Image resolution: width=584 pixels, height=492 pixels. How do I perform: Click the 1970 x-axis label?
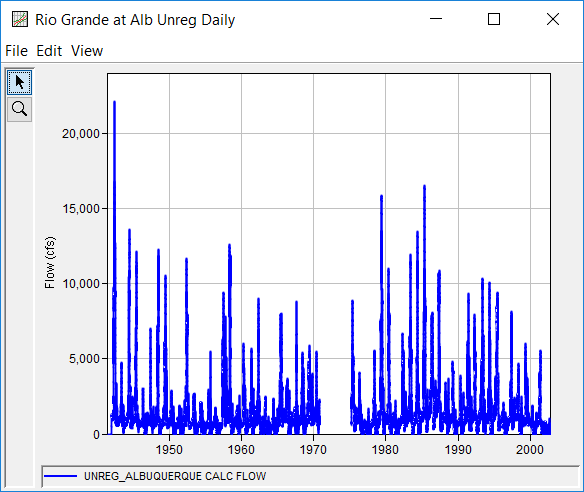click(313, 450)
